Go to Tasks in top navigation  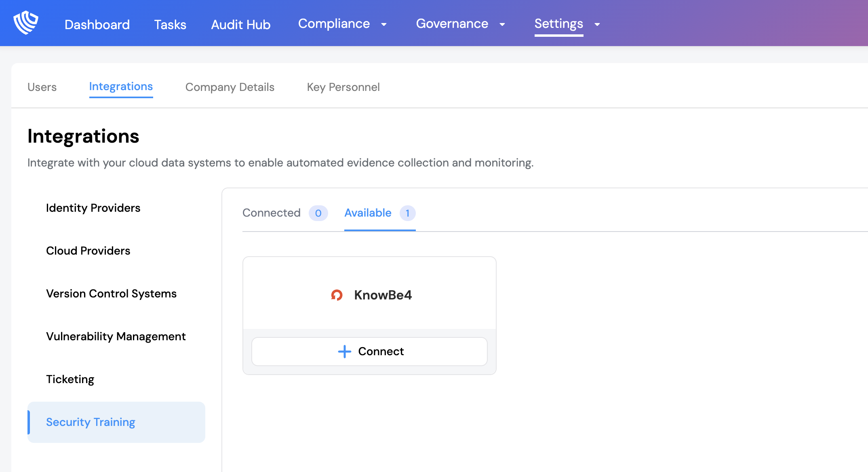[170, 25]
